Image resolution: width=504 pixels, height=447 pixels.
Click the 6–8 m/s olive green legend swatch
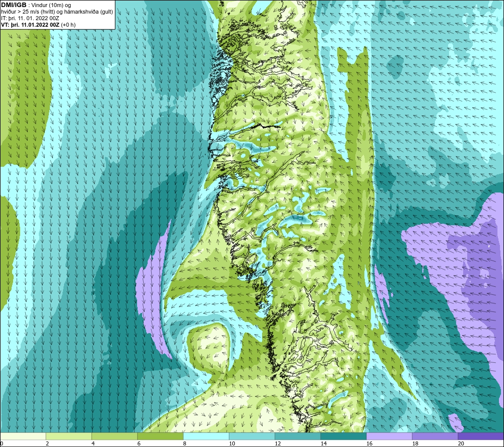tap(160, 436)
